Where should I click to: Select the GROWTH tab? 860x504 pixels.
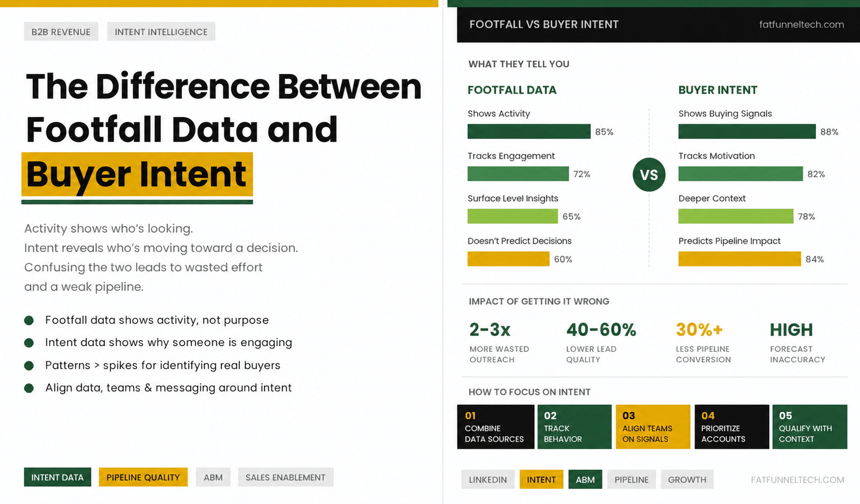pyautogui.click(x=687, y=479)
